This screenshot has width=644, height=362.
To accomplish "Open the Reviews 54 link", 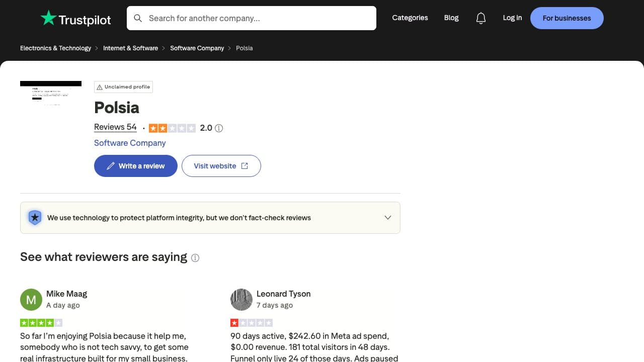I will click(x=115, y=127).
